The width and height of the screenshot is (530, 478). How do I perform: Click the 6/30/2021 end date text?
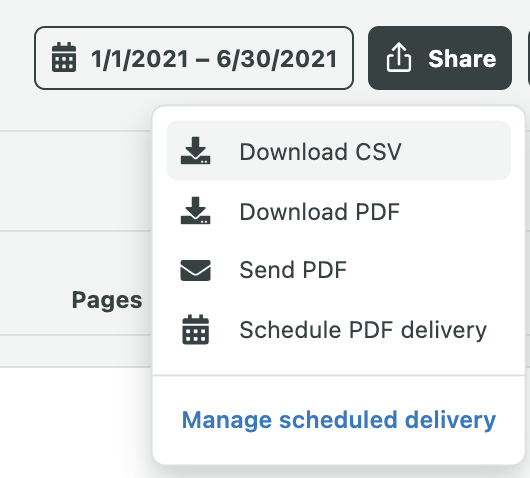277,59
